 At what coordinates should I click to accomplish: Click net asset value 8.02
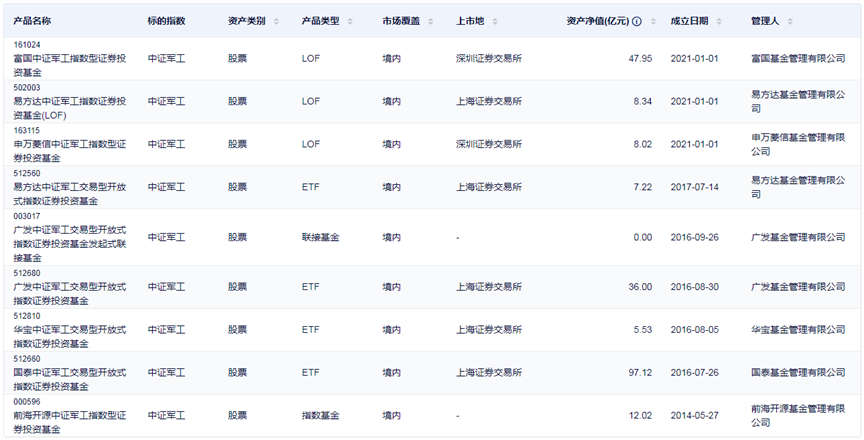[x=642, y=144]
